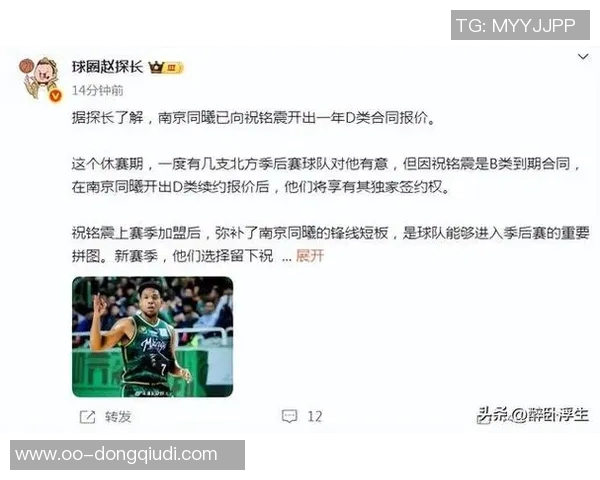The height and width of the screenshot is (480, 600).
Task: Click the TG: MYYJJPP watermark banner
Action: point(520,25)
